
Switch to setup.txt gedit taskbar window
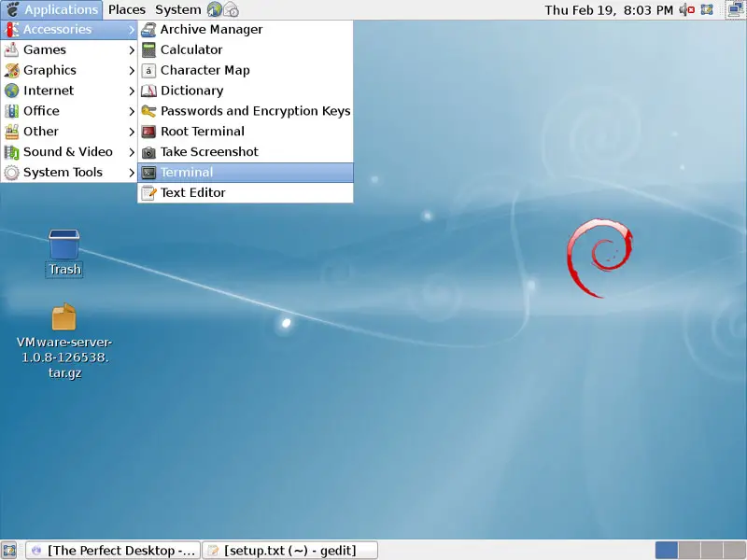point(290,551)
